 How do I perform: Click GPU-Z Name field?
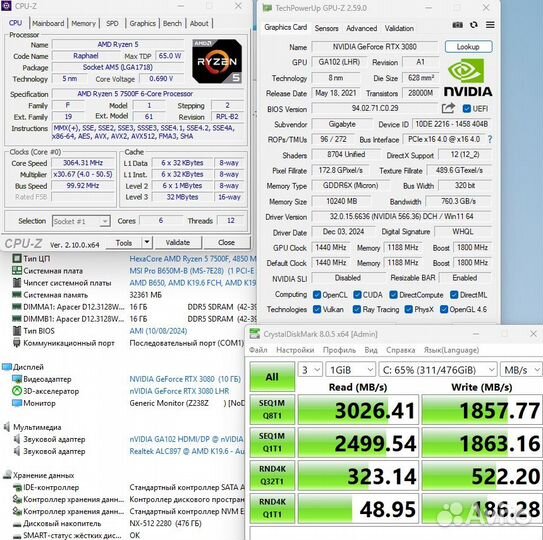click(x=375, y=47)
